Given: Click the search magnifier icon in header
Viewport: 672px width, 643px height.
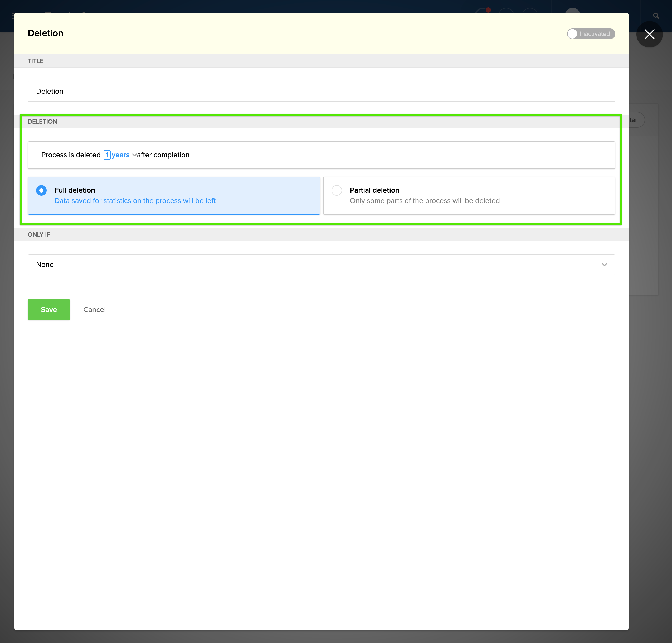Looking at the screenshot, I should tap(656, 16).
